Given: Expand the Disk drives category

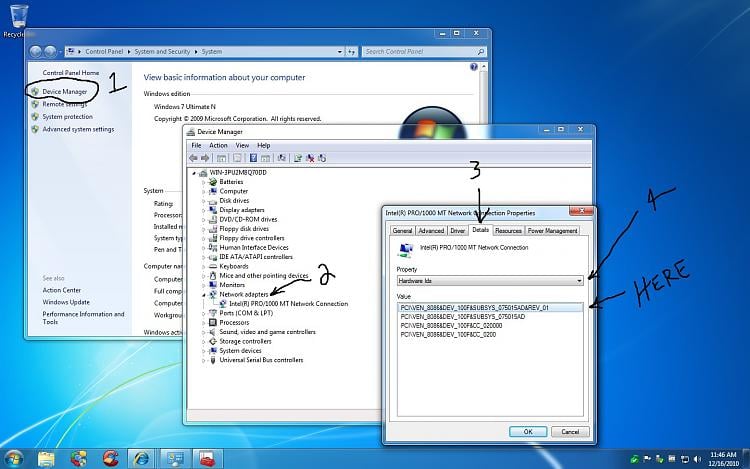Looking at the screenshot, I should click(203, 201).
